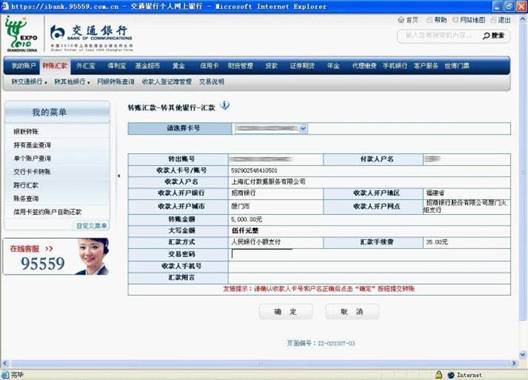Viewport: 528px width, 380px height.
Task: Open 信用卡 nav tab
Action: click(x=209, y=66)
